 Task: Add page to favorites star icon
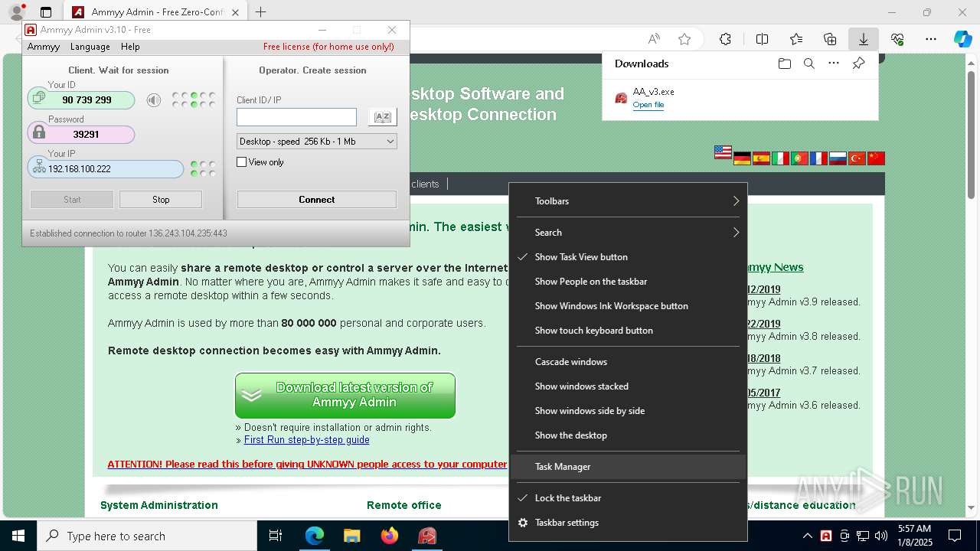(684, 39)
